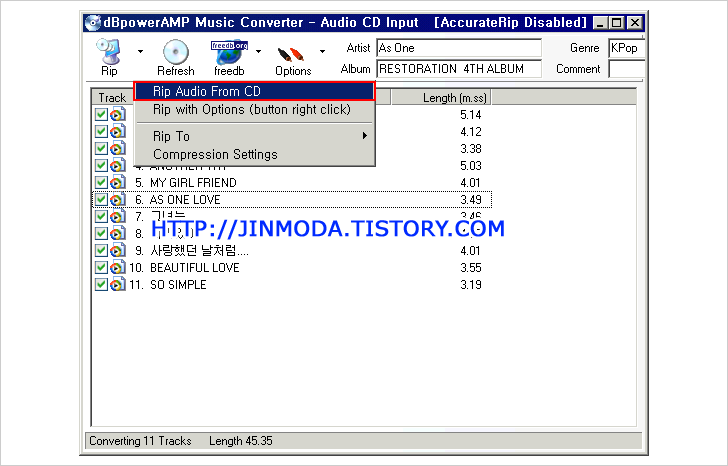Click play icon on 5.14 row
Image resolution: width=728 pixels, height=466 pixels.
(x=118, y=114)
